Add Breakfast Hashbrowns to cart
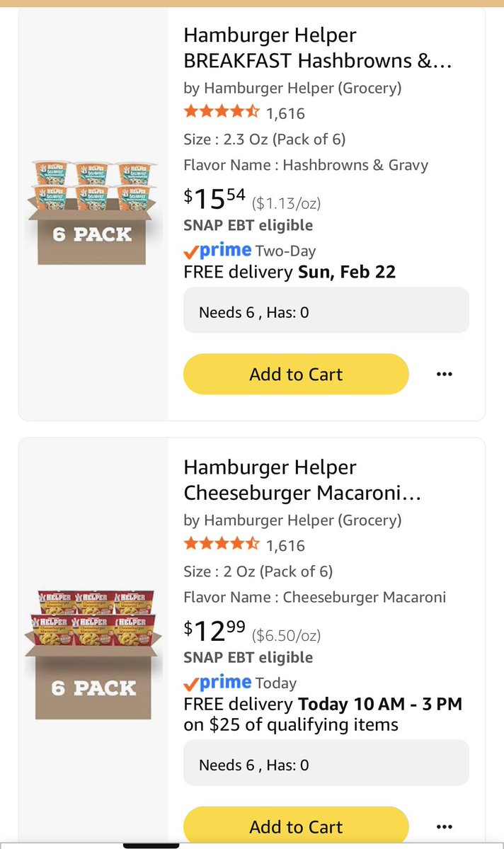 [x=296, y=374]
